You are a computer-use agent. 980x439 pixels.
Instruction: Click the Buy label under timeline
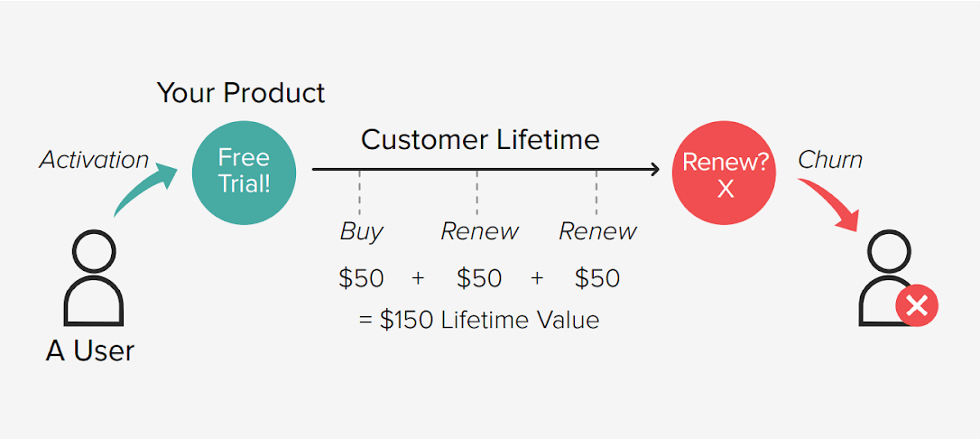(x=361, y=231)
